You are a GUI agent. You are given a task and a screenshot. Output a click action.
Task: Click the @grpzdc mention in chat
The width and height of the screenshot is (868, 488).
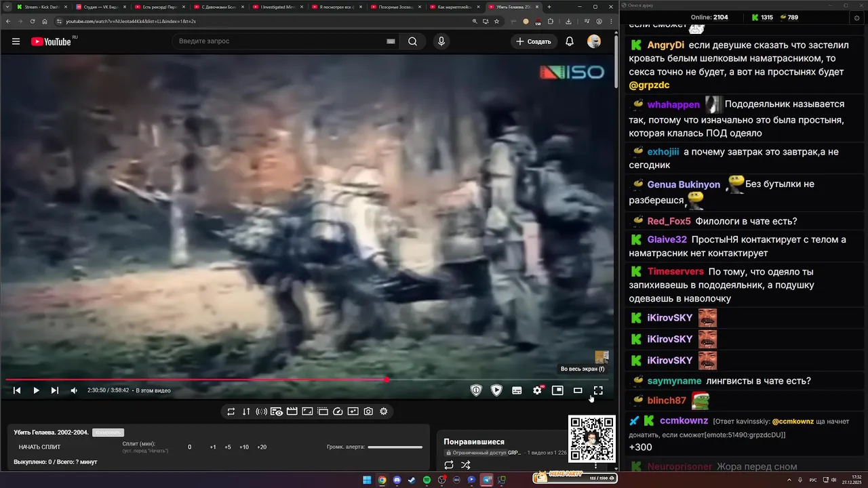click(649, 85)
